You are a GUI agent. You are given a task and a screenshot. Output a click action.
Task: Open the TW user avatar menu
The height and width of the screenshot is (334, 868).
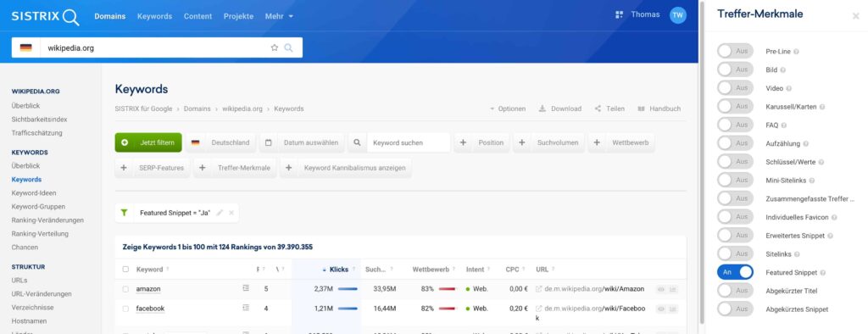(677, 15)
